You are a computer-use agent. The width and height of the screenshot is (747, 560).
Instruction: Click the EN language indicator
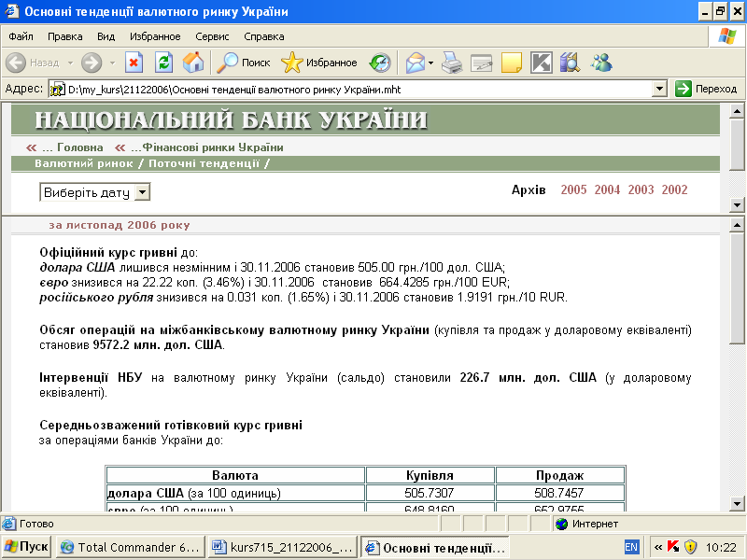point(631,547)
